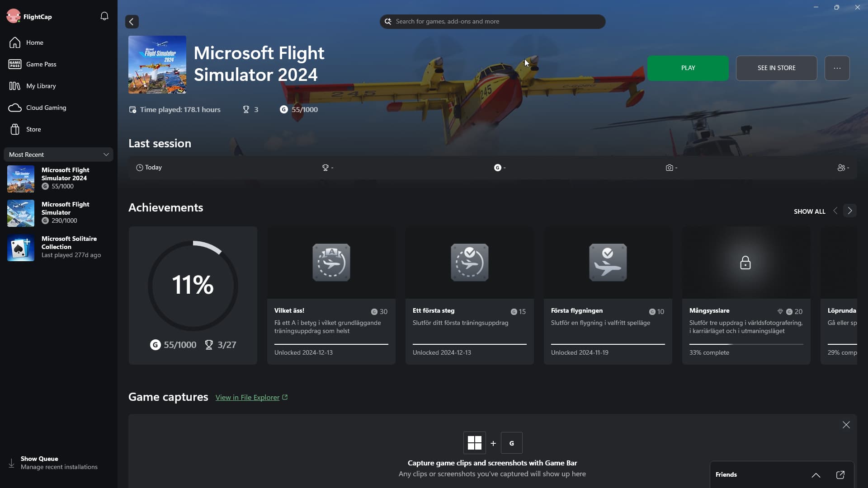Expand the Most Recent dropdown
868x488 pixels.
pos(58,155)
